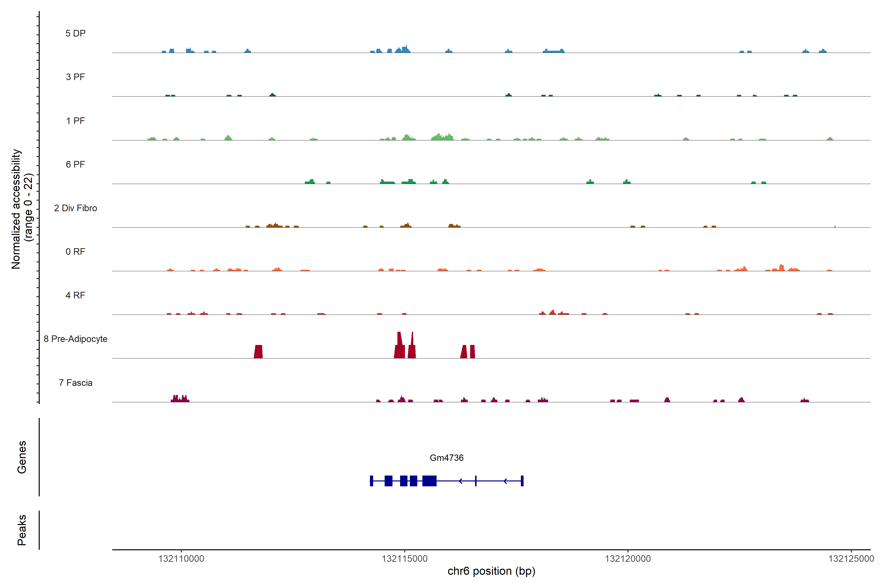
Task: Click the 7 Fascia track label
Action: (x=75, y=382)
